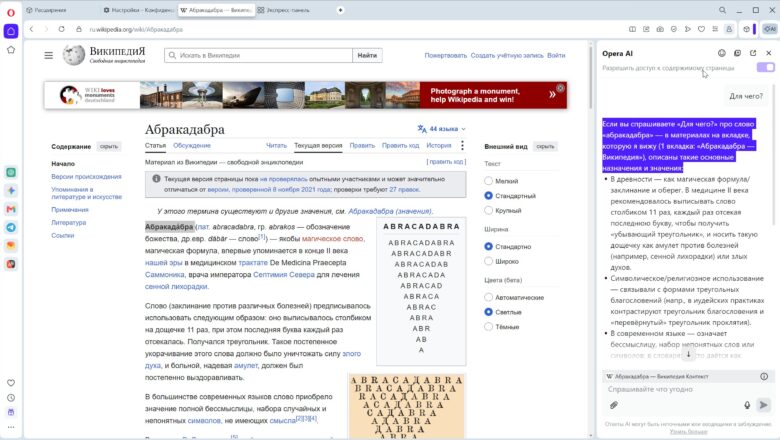Expand the 44 языка language dropdown

[442, 129]
